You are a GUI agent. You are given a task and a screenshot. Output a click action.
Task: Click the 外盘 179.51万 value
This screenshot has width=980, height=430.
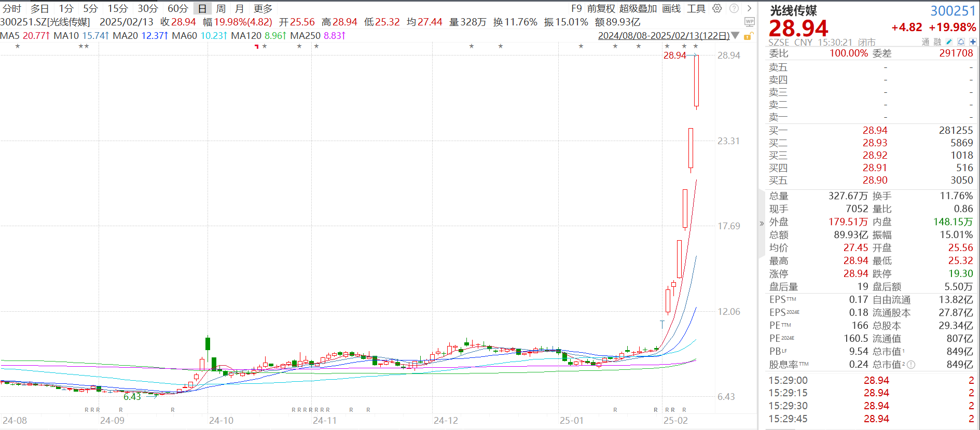(x=848, y=222)
